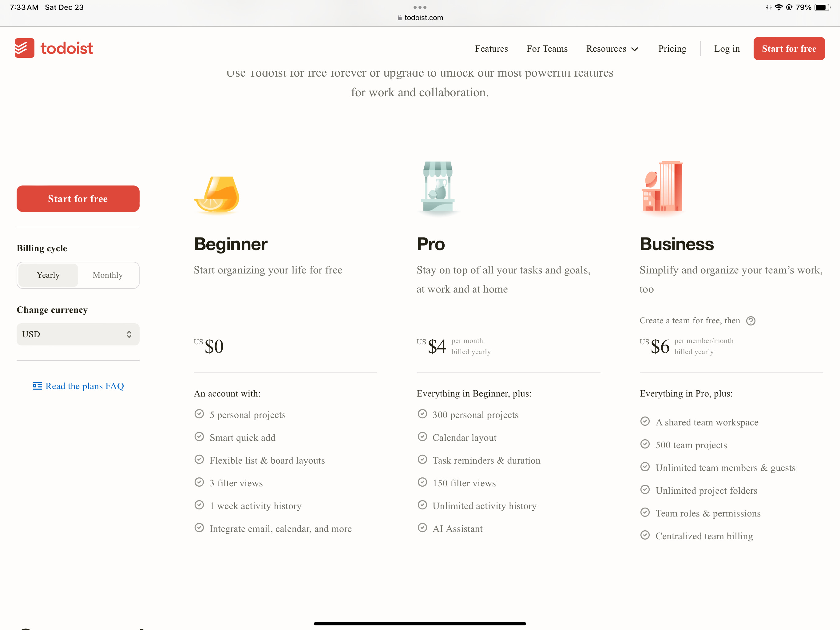
Task: Click the checkmark icon next to '1 week activity history'
Action: [x=199, y=505]
